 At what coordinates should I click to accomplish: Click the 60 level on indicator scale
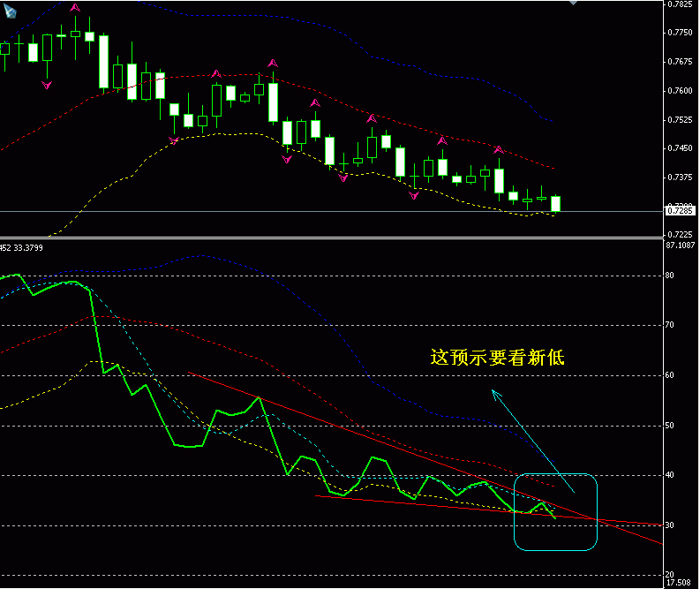[670, 375]
